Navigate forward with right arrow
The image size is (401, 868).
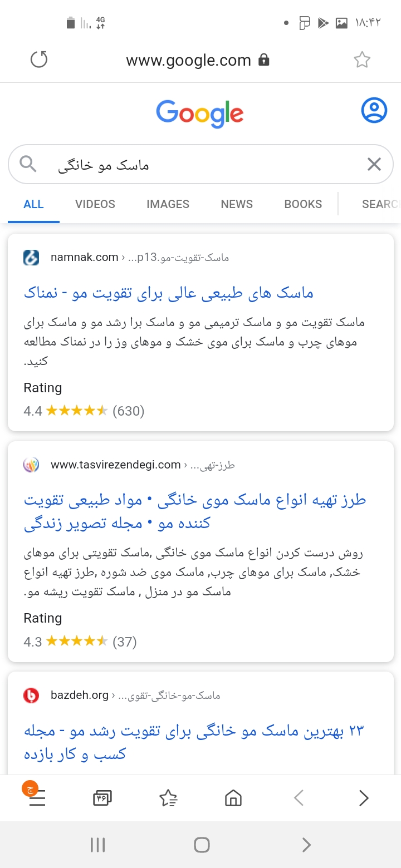click(364, 798)
